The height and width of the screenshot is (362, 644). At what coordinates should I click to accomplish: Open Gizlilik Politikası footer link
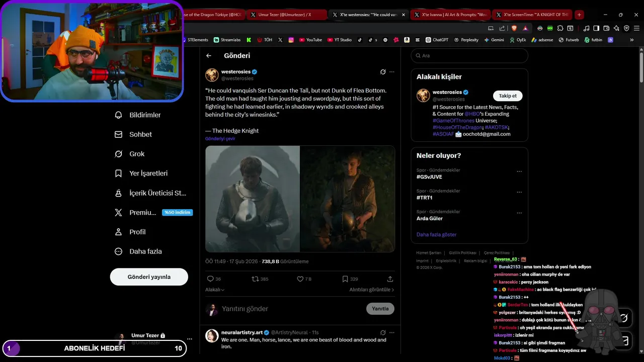coord(462,253)
